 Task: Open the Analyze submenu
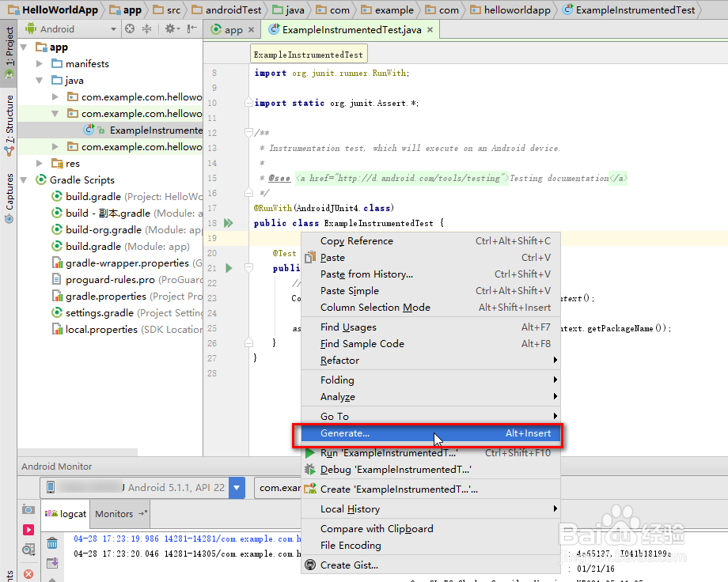430,397
